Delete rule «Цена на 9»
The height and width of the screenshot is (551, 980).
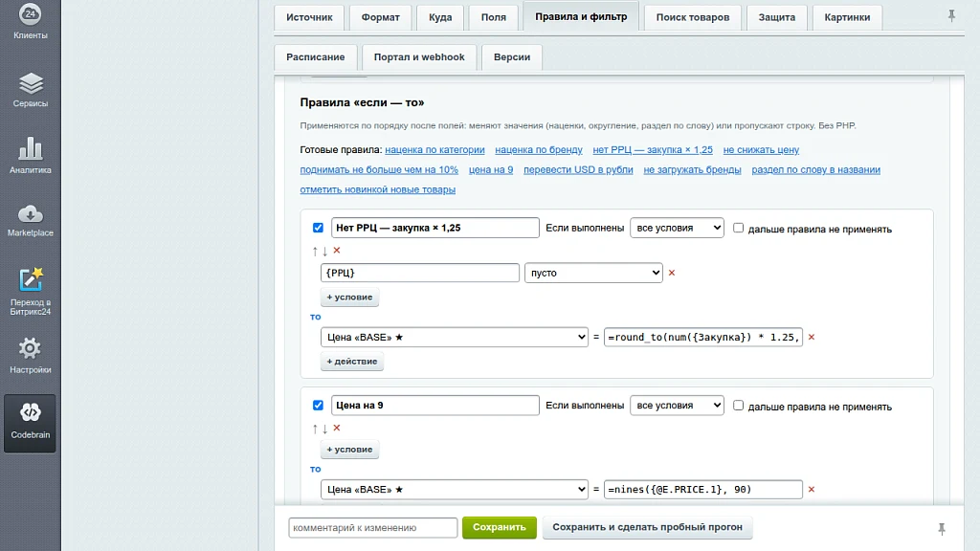point(337,428)
